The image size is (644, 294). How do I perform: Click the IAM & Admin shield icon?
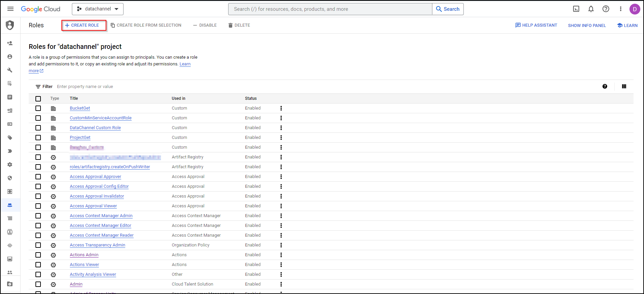[10, 25]
